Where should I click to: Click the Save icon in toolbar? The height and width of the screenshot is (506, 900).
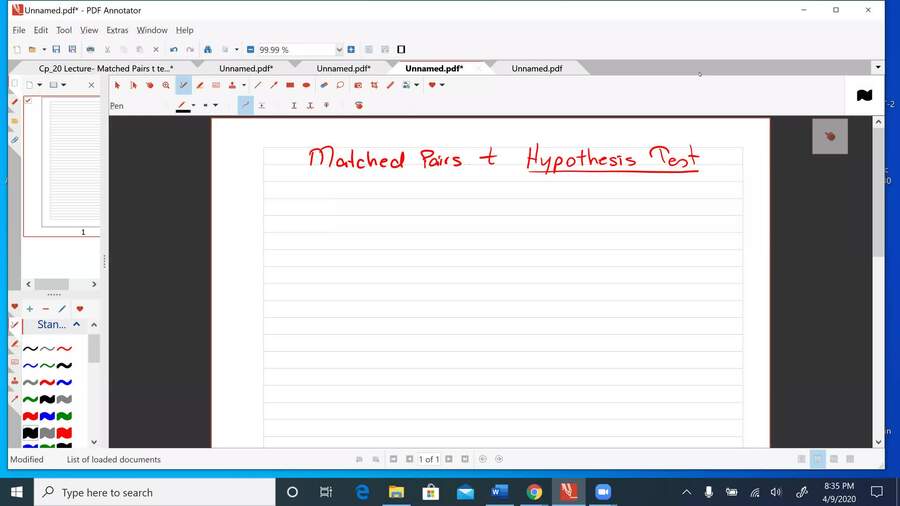coord(56,49)
